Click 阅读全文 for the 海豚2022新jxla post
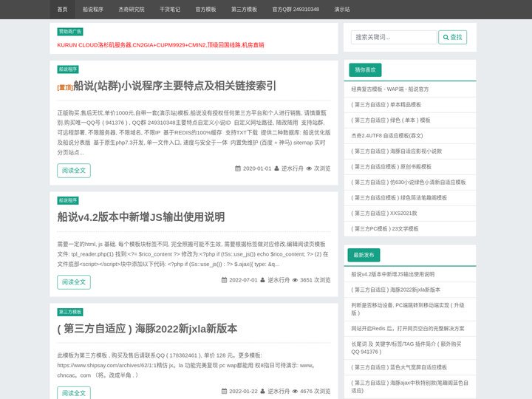This screenshot has width=532, height=399. pyautogui.click(x=74, y=393)
